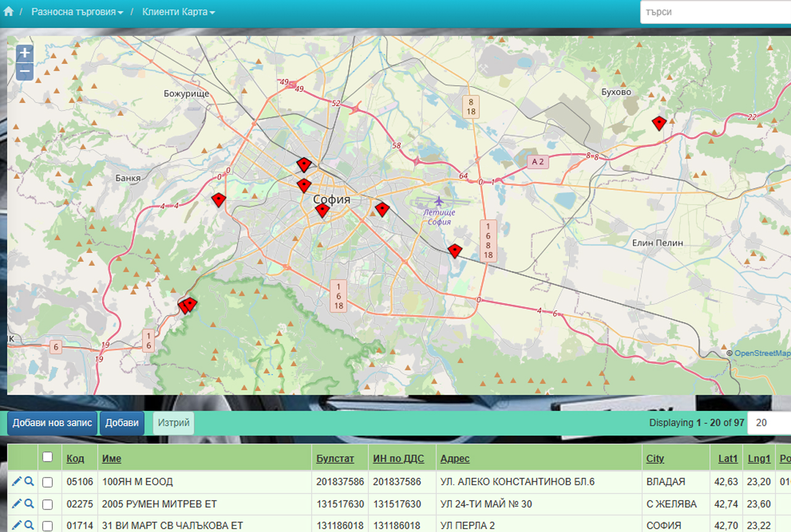Open the Разносна търговия dropdown menu

tap(77, 12)
